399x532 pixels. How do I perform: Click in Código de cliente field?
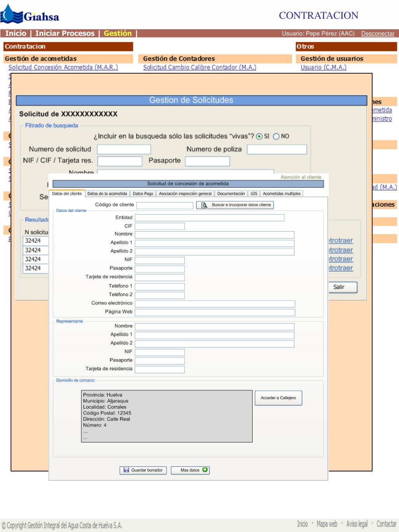165,205
